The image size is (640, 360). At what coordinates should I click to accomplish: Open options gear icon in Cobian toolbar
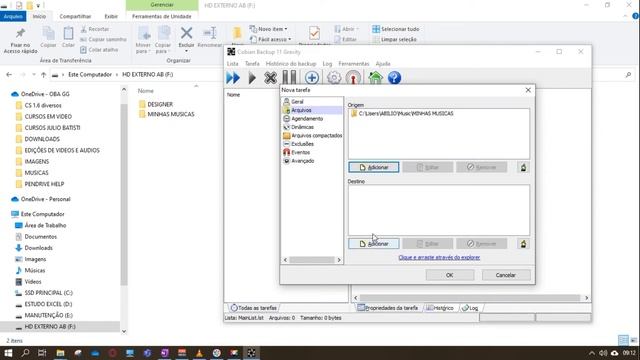click(334, 78)
